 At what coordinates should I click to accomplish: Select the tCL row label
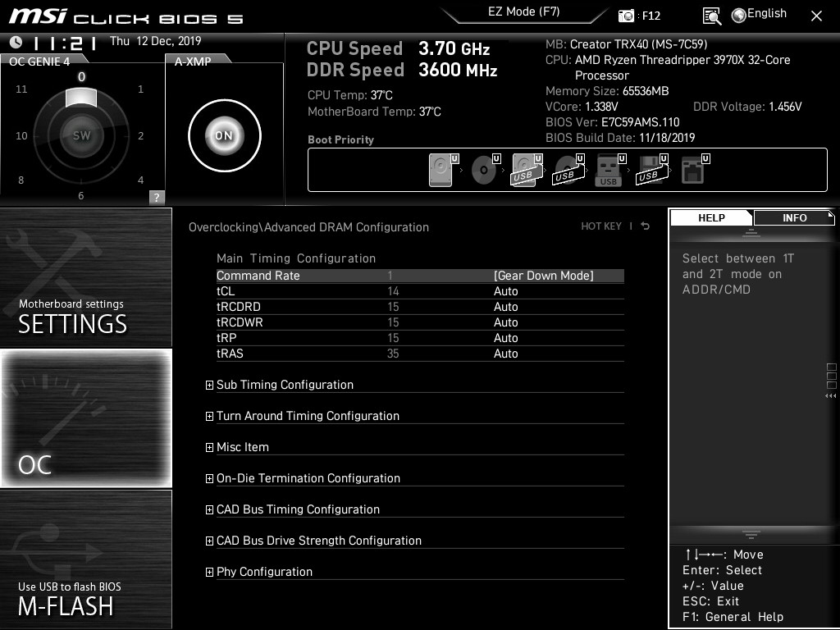click(x=226, y=291)
